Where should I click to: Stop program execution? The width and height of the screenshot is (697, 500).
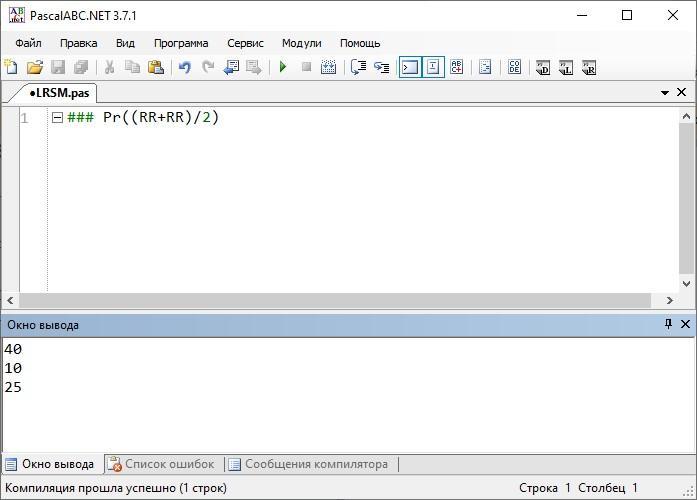click(306, 67)
